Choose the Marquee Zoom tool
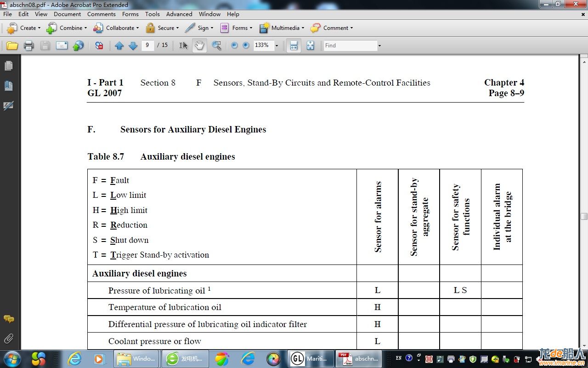Viewport: 588px width, 368px height. point(216,46)
